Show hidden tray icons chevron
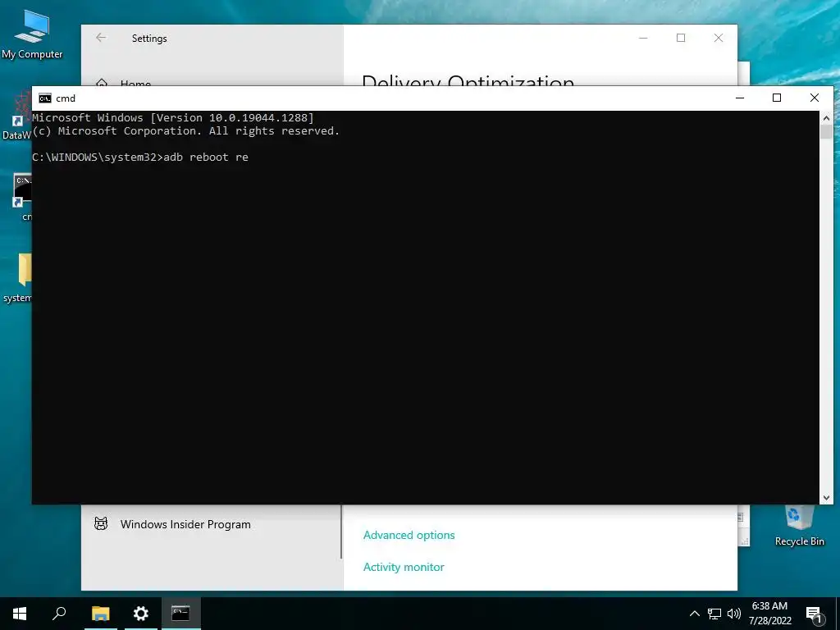The image size is (840, 630). pyautogui.click(x=694, y=614)
